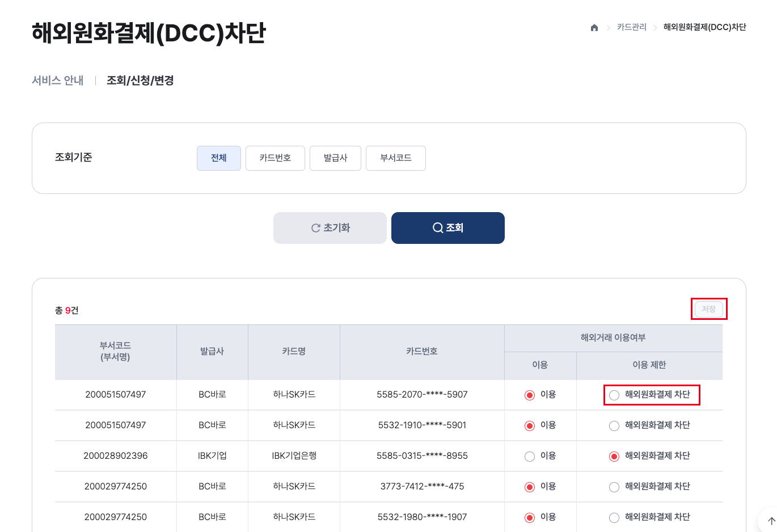Viewport: 777px width, 532px height.
Task: Switch to 조회/신청/변경 tab
Action: [x=140, y=81]
